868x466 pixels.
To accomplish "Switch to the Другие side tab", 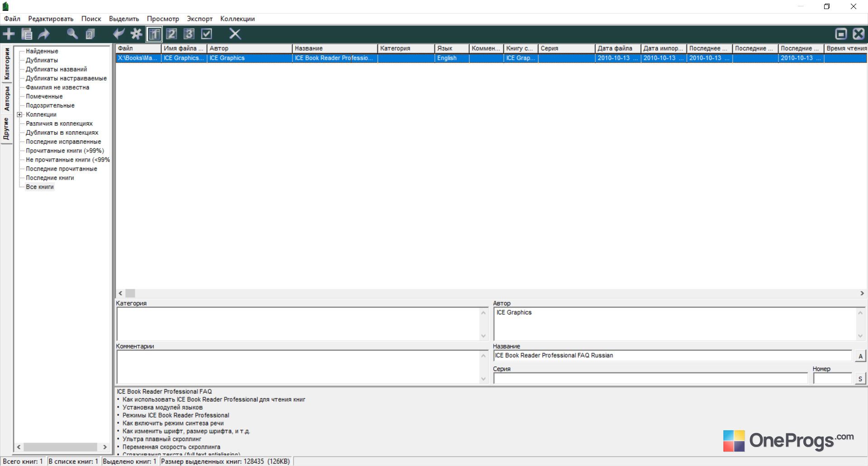I will [x=7, y=129].
